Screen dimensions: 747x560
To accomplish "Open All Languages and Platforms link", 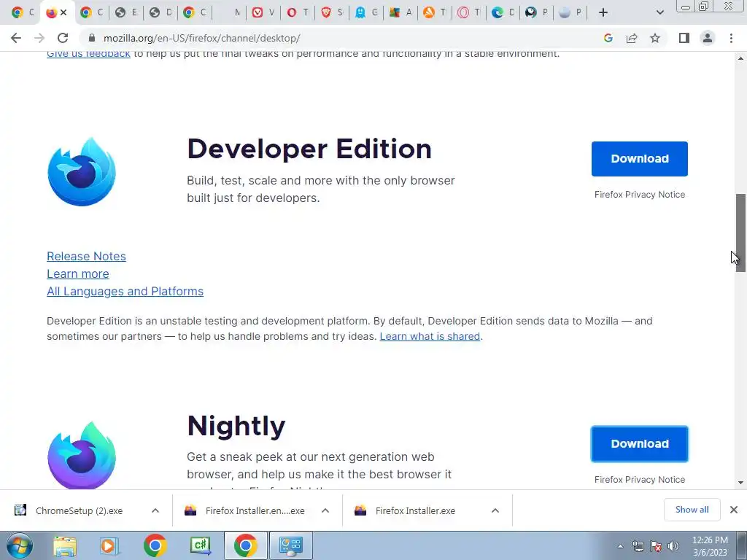I will click(125, 291).
